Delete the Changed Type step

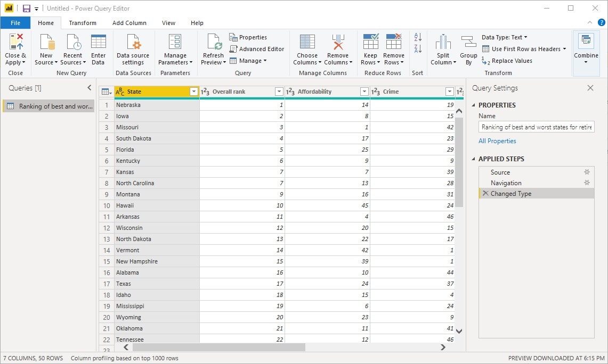tap(485, 193)
